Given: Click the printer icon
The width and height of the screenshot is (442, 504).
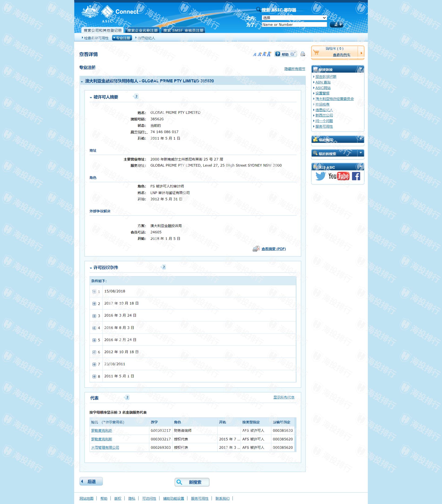Looking at the screenshot, I should point(302,54).
